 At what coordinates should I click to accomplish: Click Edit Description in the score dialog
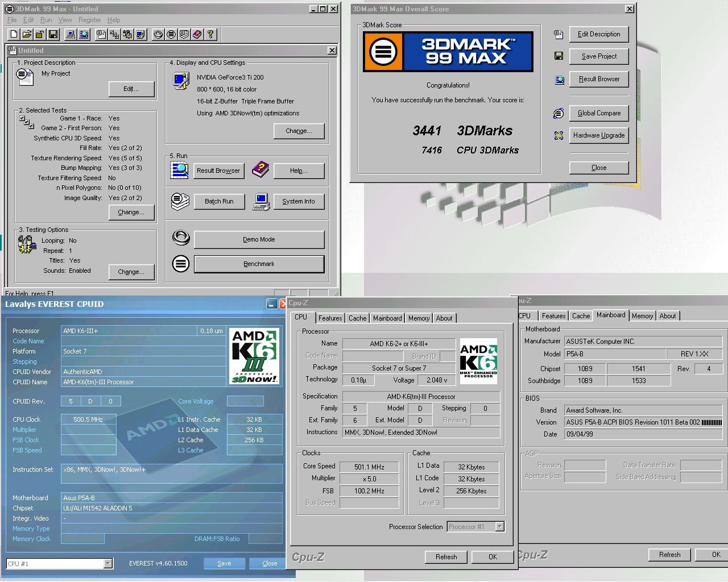tap(599, 34)
